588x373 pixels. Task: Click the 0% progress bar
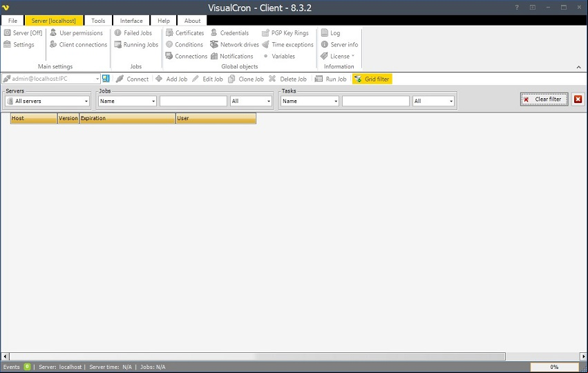[x=554, y=367]
